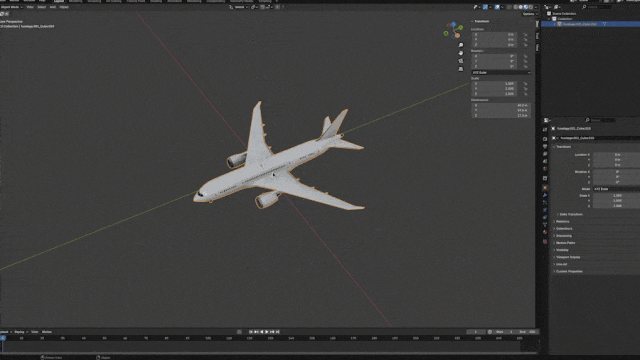
Task: Open the Material properties tab
Action: [545, 232]
